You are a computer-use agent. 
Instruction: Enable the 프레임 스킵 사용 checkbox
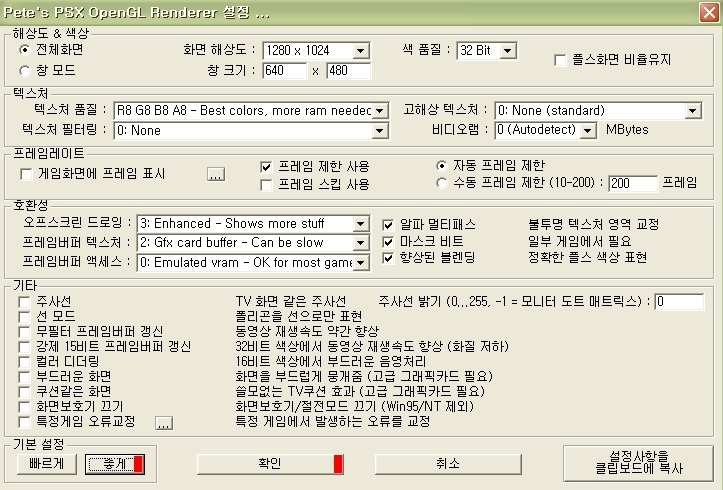tap(266, 185)
